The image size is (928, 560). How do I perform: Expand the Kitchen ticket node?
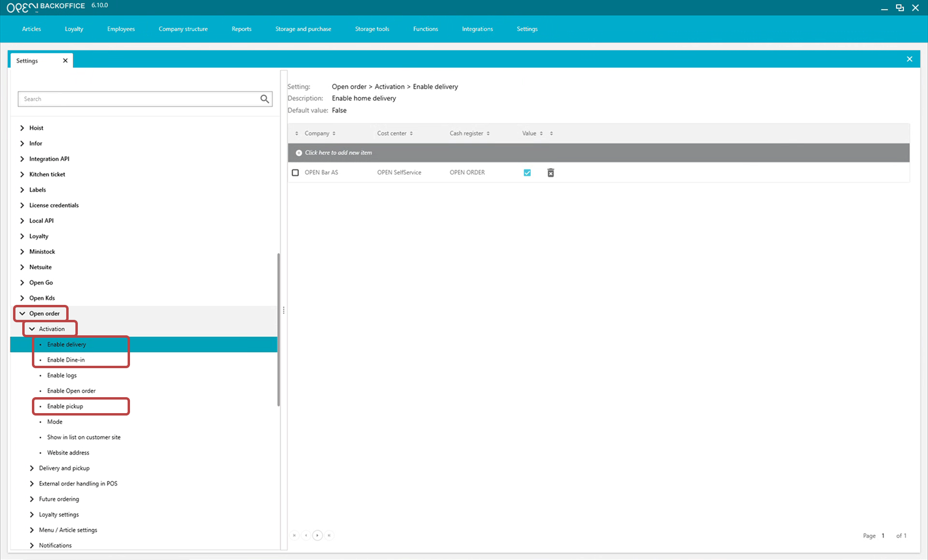[x=22, y=174]
